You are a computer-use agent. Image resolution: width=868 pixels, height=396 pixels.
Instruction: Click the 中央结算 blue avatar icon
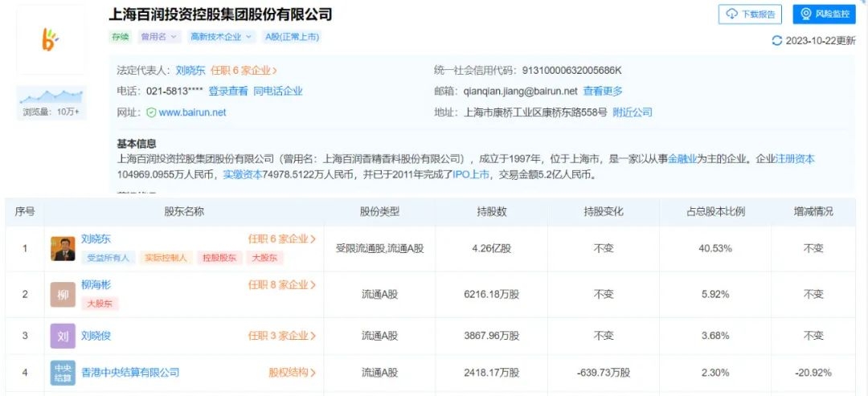click(x=63, y=373)
